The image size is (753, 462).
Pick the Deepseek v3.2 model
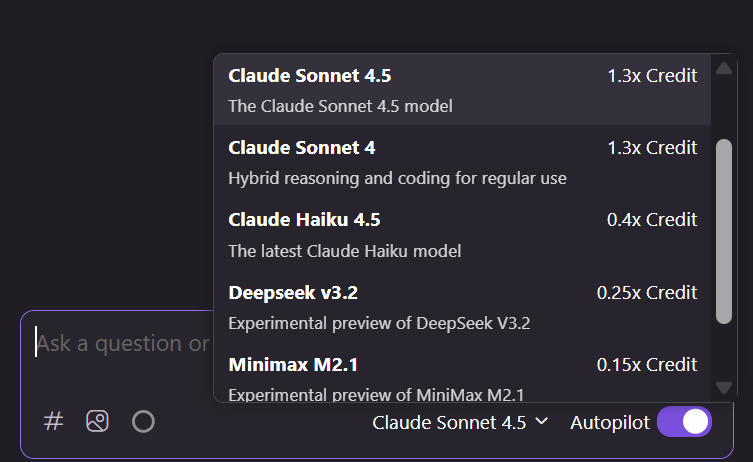pos(462,307)
